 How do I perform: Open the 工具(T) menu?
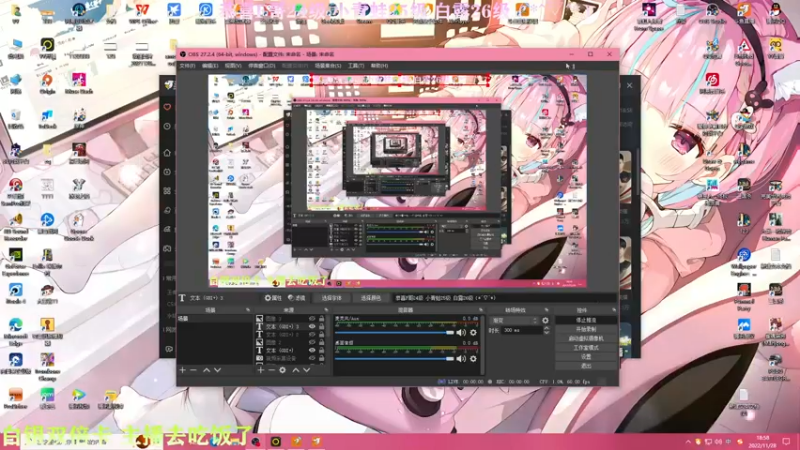pos(356,66)
